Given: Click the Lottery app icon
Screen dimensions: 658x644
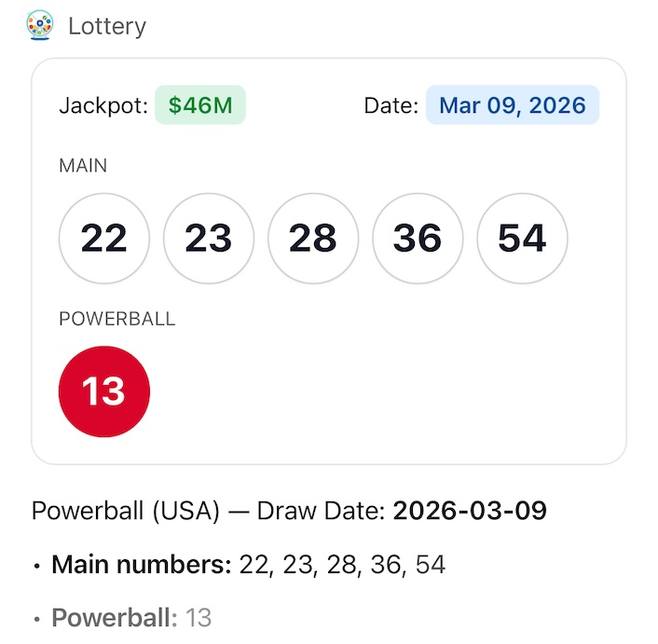Looking at the screenshot, I should click(x=40, y=24).
